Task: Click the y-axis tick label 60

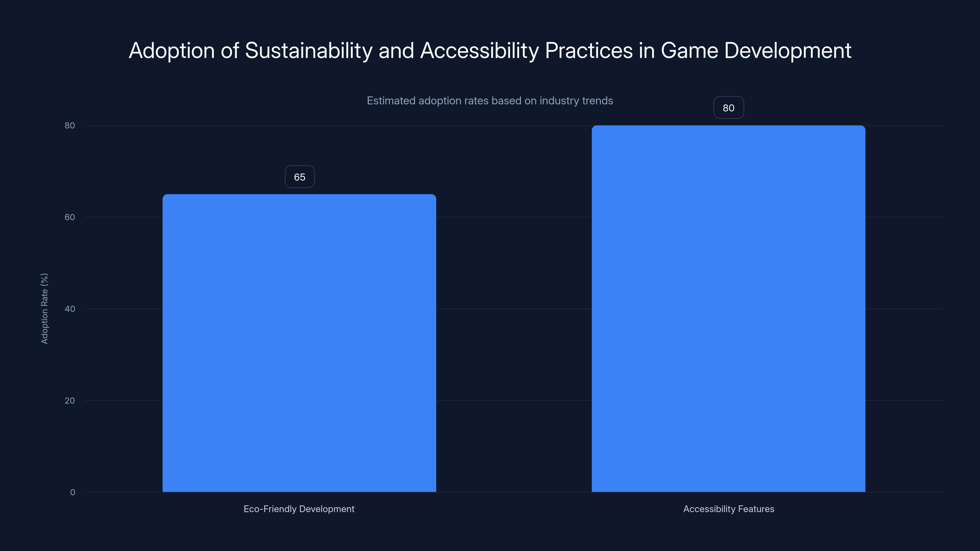Action: pos(70,217)
